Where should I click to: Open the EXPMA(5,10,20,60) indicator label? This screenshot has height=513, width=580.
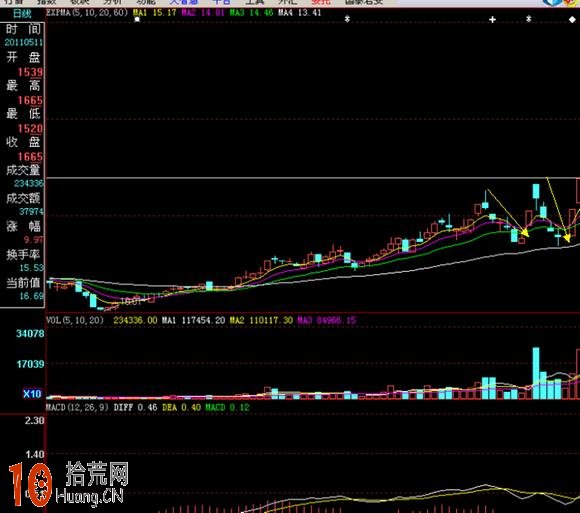pos(87,13)
